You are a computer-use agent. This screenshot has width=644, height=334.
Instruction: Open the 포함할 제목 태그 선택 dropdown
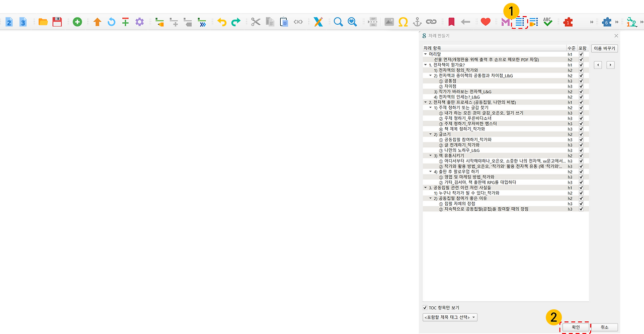coord(449,317)
